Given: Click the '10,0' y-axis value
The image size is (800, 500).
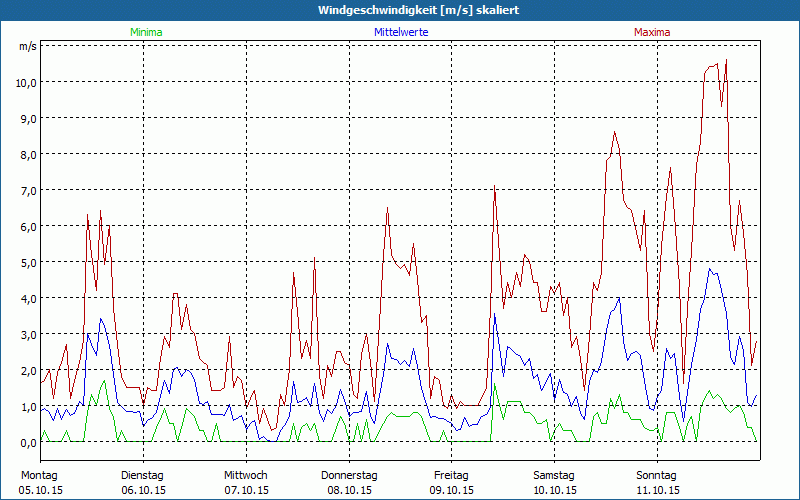Looking at the screenshot, I should [x=26, y=83].
